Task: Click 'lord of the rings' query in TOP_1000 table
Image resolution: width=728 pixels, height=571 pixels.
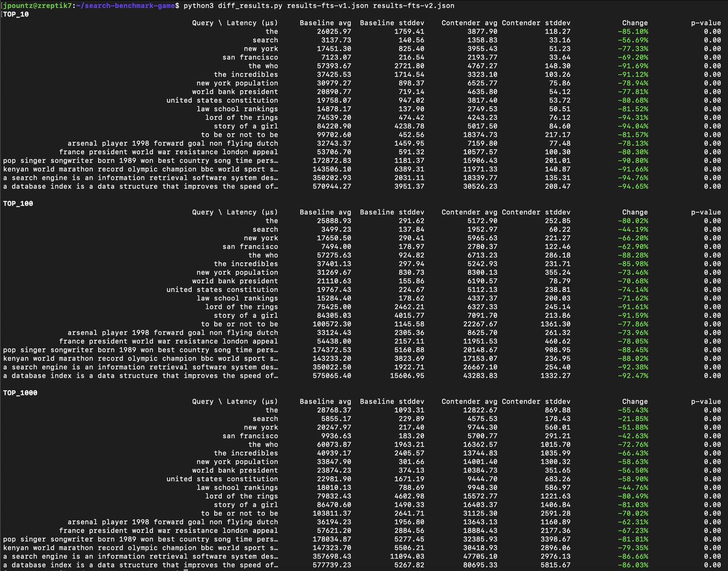Action: click(241, 496)
